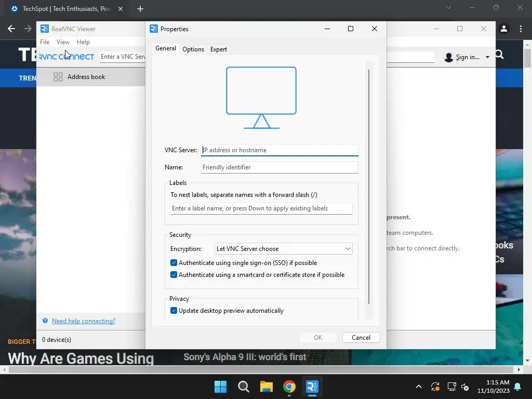Open the Sign in dropdown in RealVNC Viewer
This screenshot has width=532, height=399.
[x=487, y=57]
